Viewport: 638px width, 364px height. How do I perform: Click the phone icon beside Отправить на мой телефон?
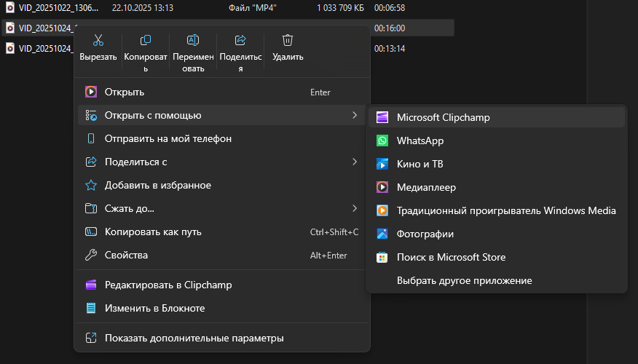[x=91, y=139]
